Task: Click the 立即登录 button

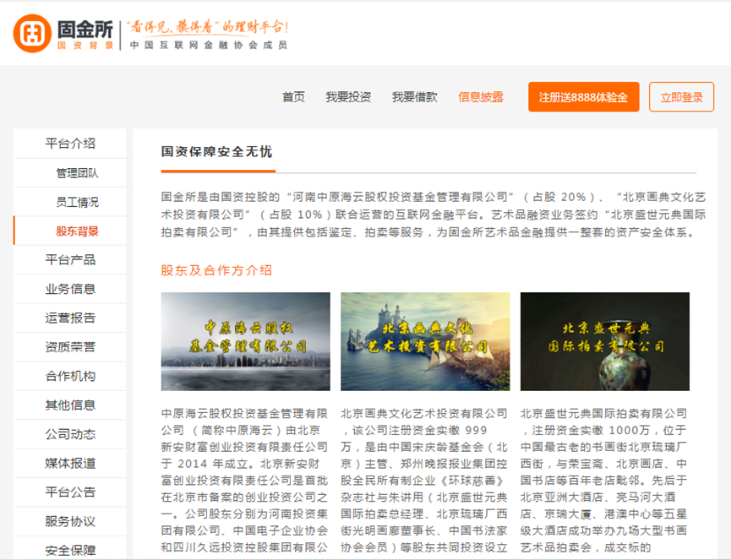Action: [682, 97]
